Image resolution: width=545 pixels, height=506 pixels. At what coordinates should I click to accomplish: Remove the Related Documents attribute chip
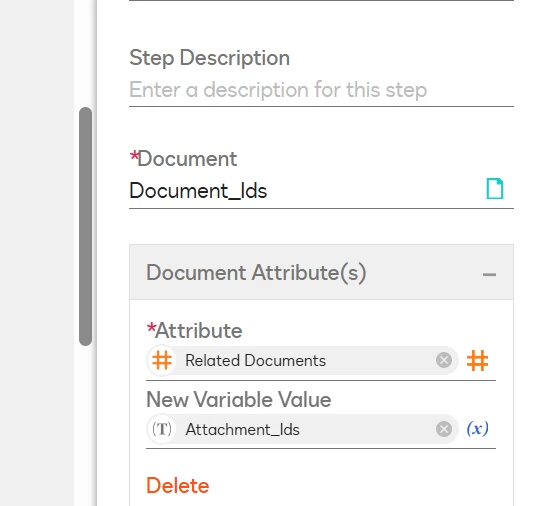444,360
